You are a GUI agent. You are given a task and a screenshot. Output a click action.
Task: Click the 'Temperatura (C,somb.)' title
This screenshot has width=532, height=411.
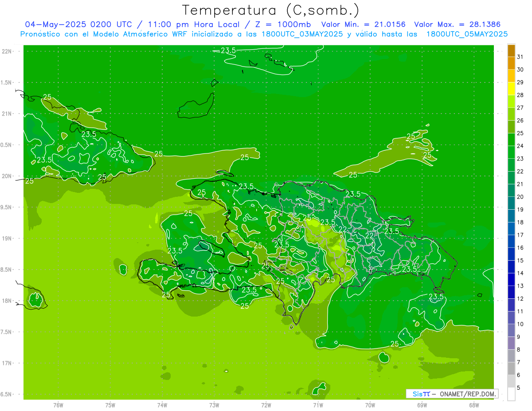(x=271, y=10)
